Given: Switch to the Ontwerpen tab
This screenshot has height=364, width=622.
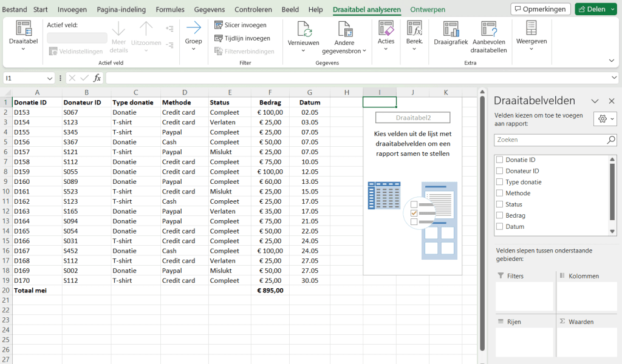Looking at the screenshot, I should coord(428,10).
